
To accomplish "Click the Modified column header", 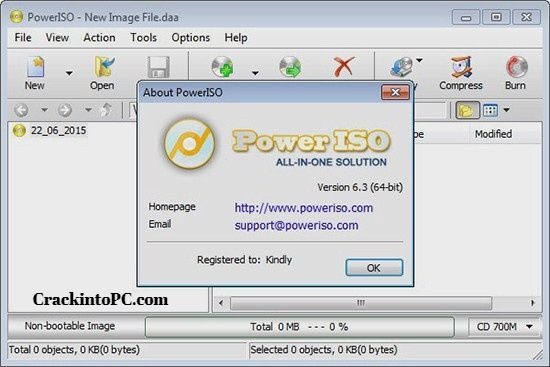I will click(x=493, y=134).
